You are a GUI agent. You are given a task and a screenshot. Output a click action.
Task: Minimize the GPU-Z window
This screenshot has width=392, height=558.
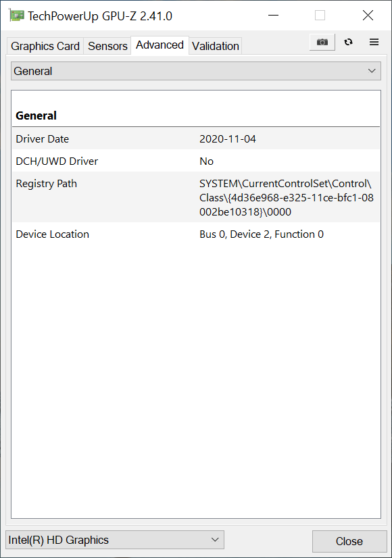point(273,16)
